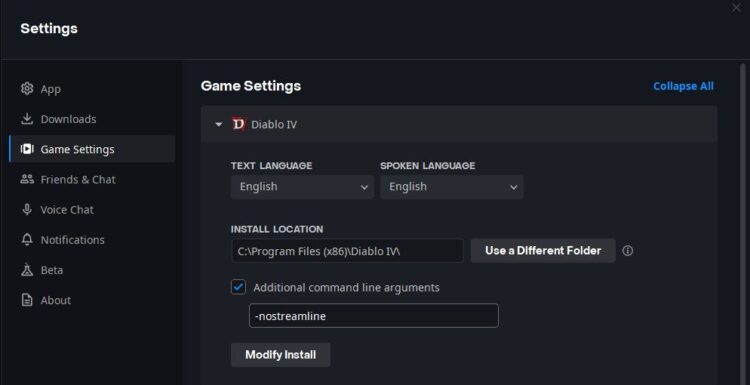
Task: Click the Modify Install button
Action: [280, 355]
